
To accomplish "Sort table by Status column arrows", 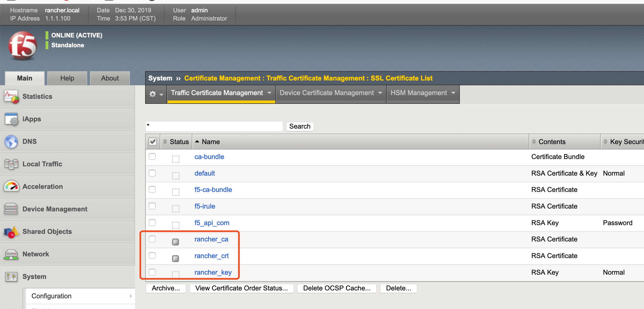I will [x=165, y=142].
